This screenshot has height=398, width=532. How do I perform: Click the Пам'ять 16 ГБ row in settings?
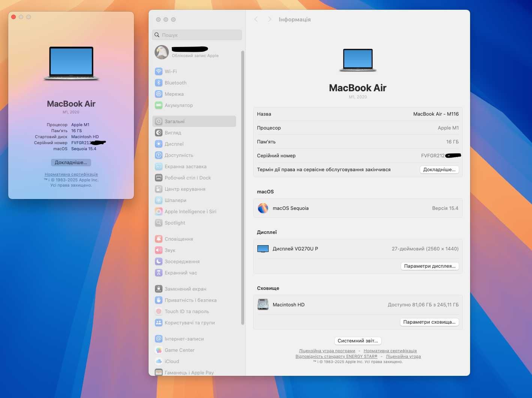358,142
